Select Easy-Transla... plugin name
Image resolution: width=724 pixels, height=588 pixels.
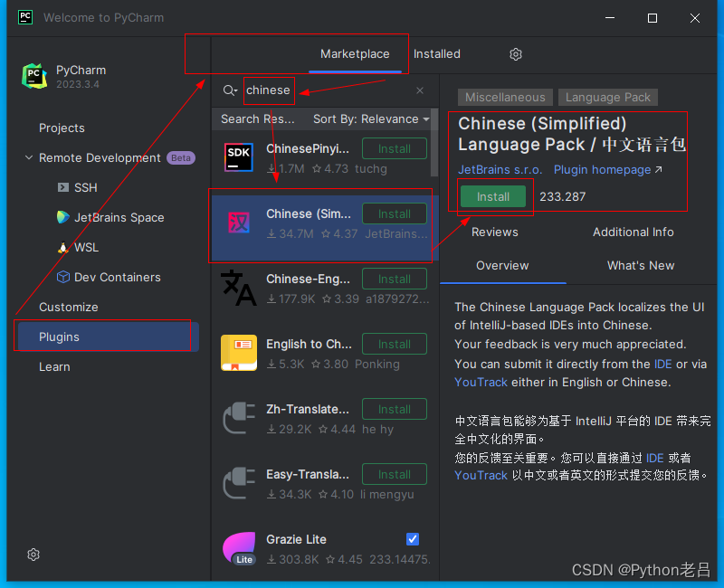click(x=308, y=474)
